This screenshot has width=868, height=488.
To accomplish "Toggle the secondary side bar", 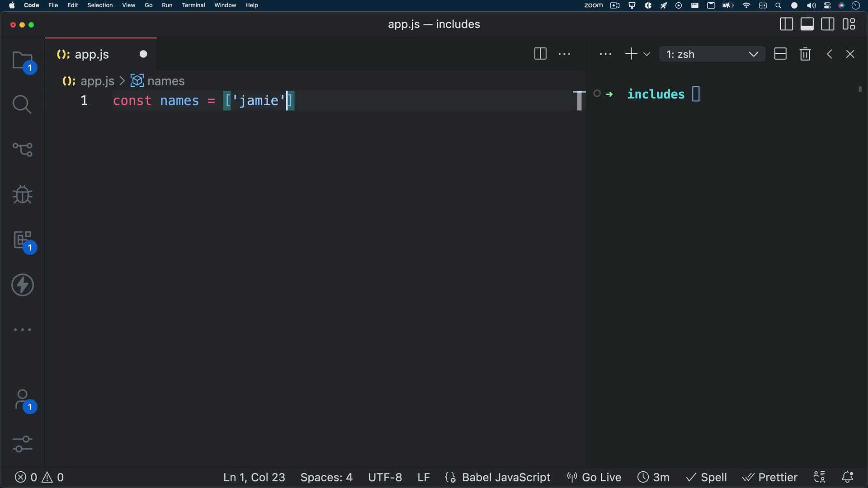I will [x=827, y=24].
